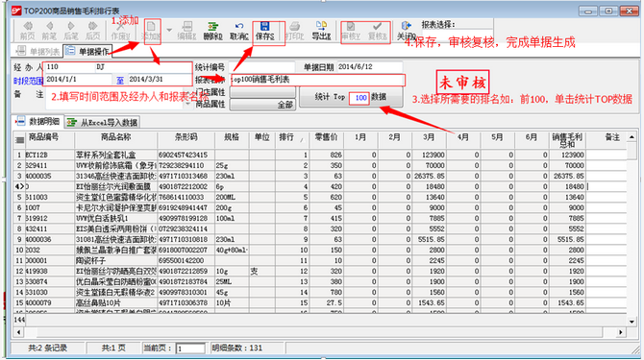Switch to the 单据列表 tab
Viewport: 644px width, 360px height.
tap(38, 51)
